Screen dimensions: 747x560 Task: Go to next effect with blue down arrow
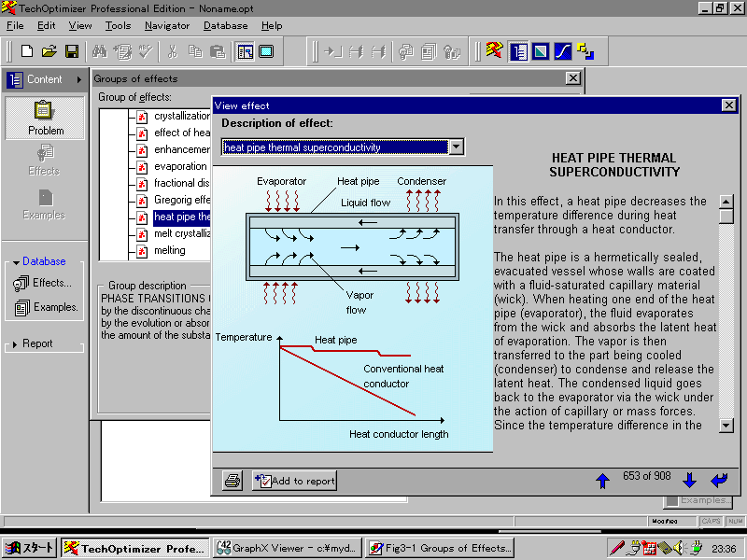(x=689, y=480)
